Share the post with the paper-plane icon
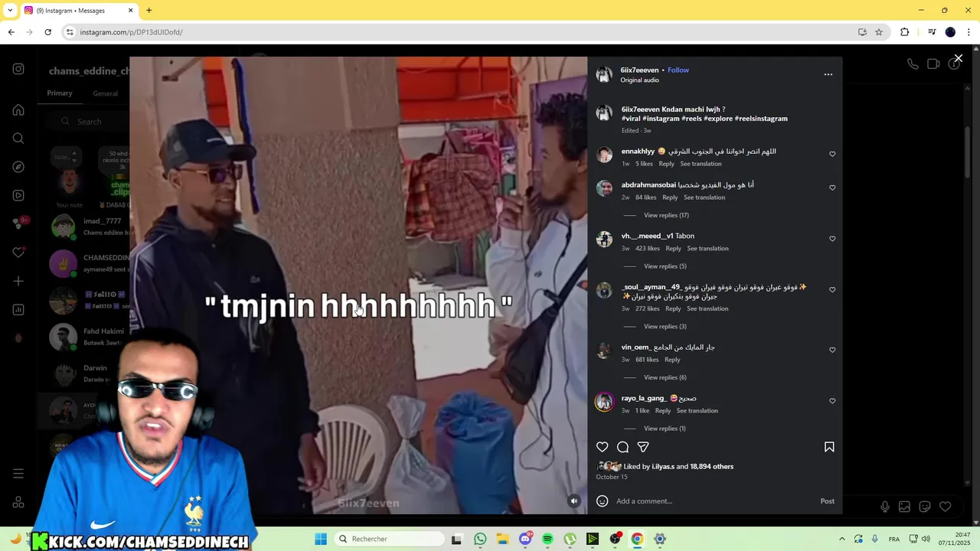The image size is (980, 551). [x=643, y=447]
